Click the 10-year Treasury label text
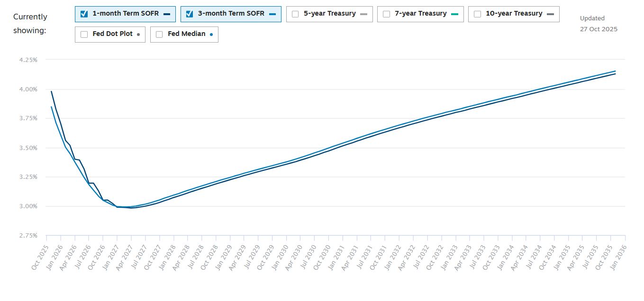 pyautogui.click(x=514, y=14)
